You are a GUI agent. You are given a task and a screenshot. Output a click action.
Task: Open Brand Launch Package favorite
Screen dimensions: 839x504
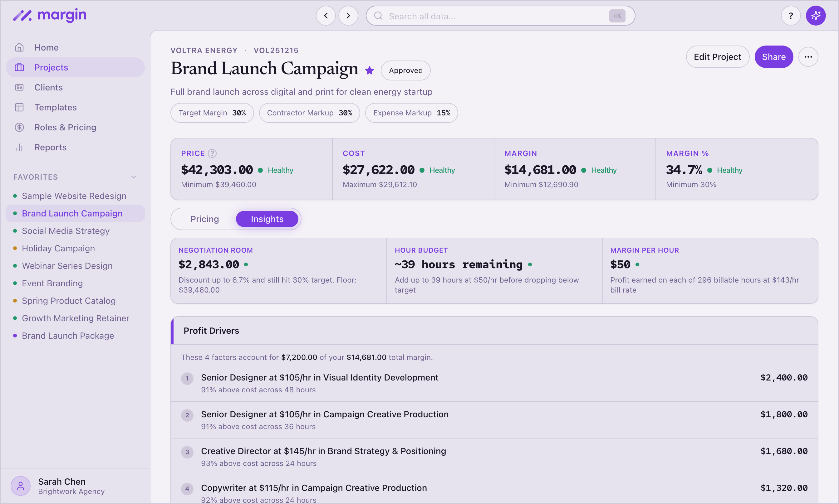click(x=75, y=336)
